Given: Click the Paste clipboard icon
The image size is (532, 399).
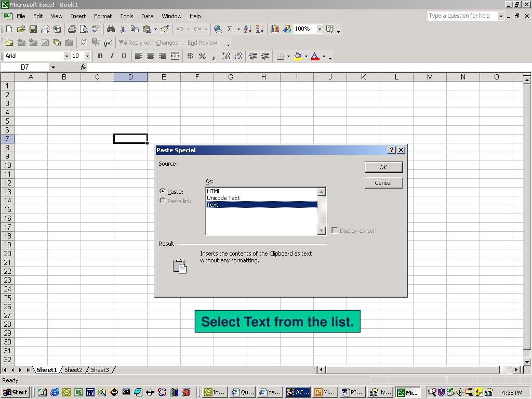Looking at the screenshot, I should click(x=147, y=29).
